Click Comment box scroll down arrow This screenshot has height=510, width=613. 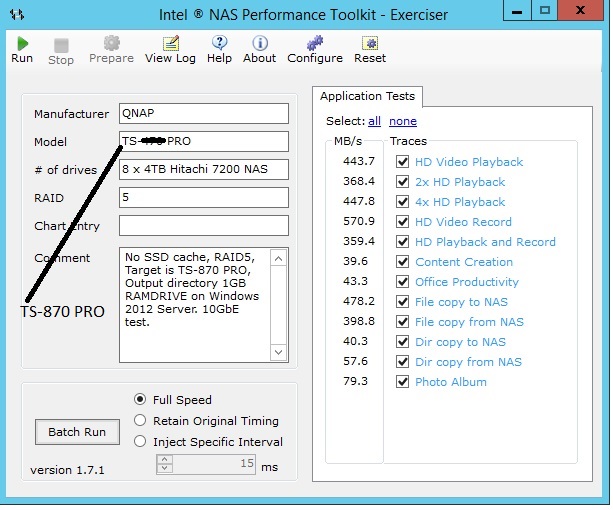pyautogui.click(x=278, y=352)
